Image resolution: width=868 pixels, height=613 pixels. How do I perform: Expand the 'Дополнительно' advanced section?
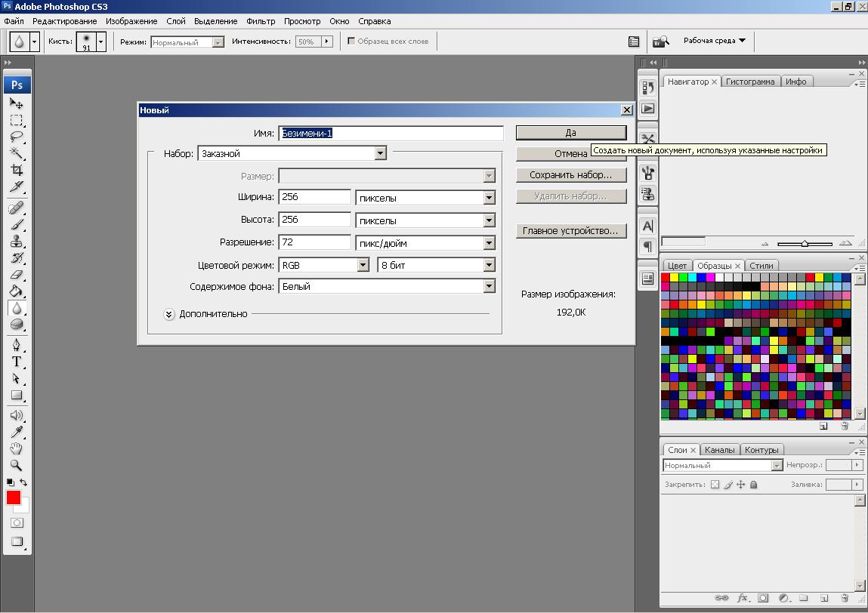pos(169,314)
